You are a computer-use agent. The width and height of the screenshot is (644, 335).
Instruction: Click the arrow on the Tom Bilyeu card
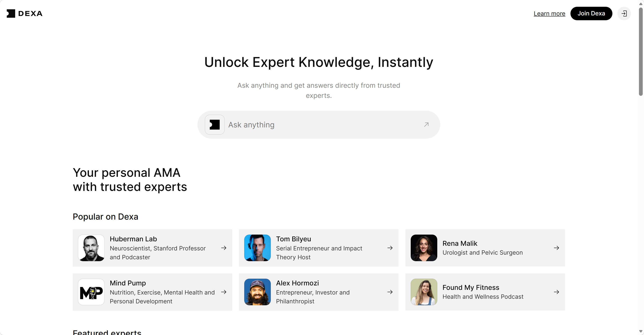pyautogui.click(x=390, y=248)
